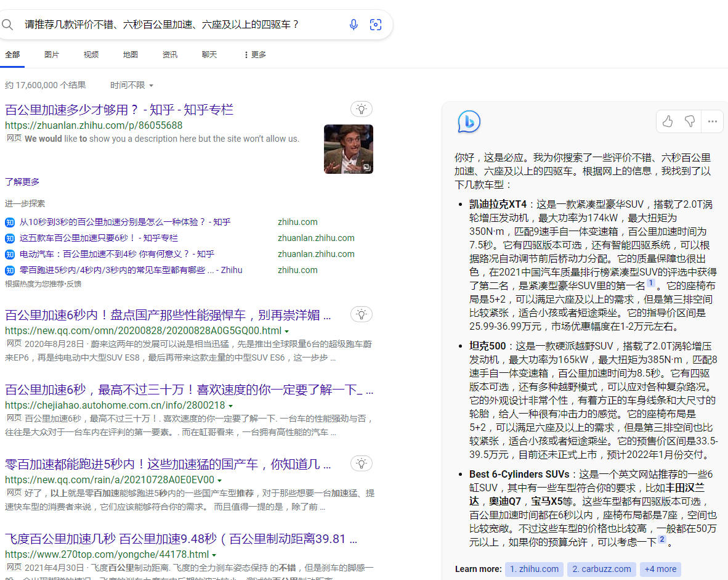Image resolution: width=728 pixels, height=580 pixels.
Task: Click 坦克500 bold heading in answer
Action: pos(488,346)
